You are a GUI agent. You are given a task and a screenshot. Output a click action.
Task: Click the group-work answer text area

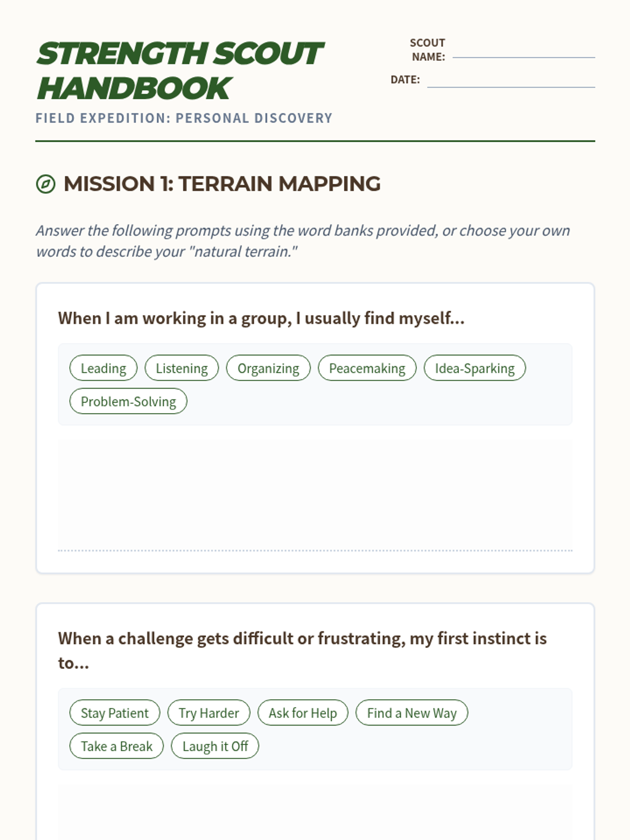click(315, 494)
